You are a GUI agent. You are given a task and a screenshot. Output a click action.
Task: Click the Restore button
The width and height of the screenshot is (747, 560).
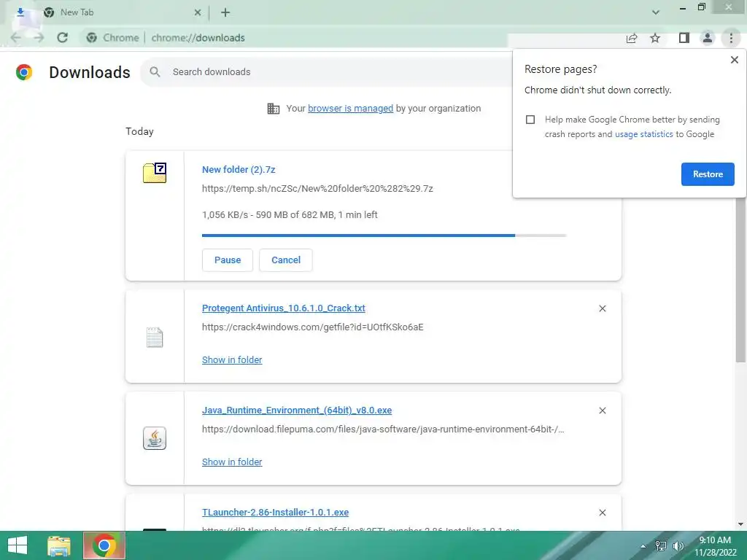click(x=708, y=174)
